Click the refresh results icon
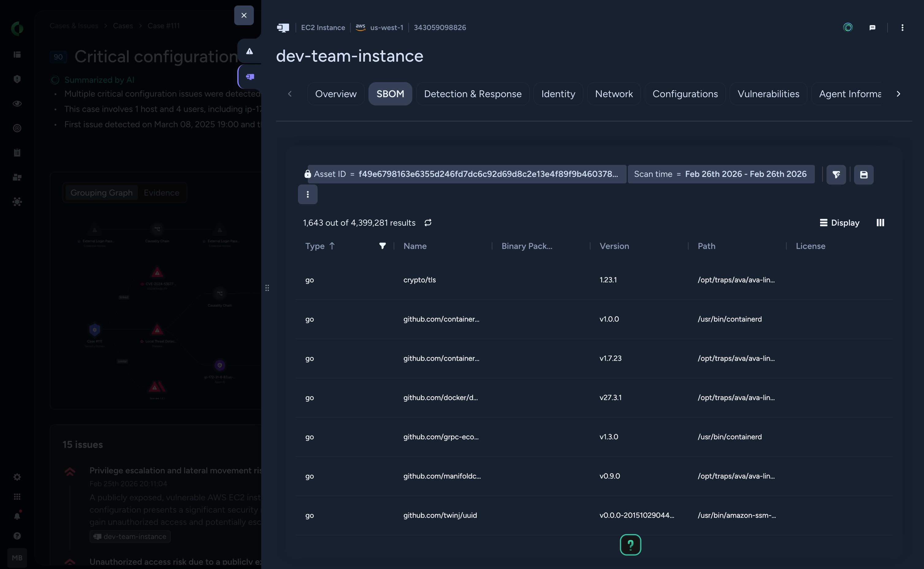The height and width of the screenshot is (569, 924). coord(428,223)
